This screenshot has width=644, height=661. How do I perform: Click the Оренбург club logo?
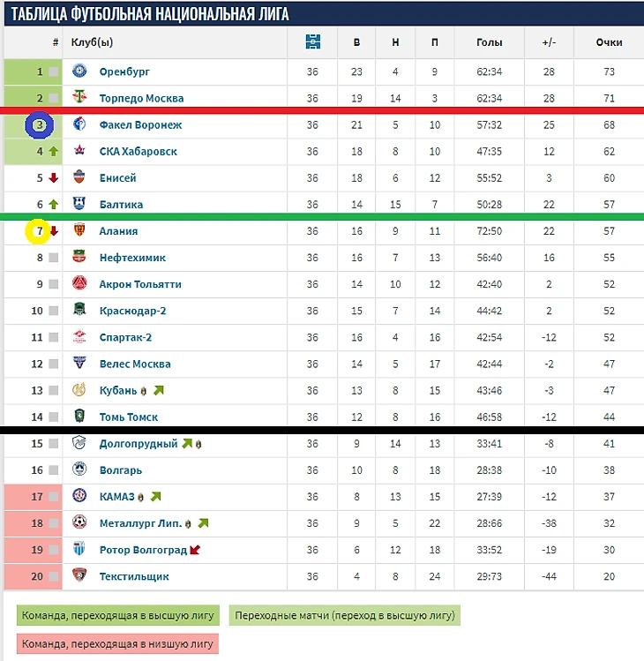pos(79,71)
